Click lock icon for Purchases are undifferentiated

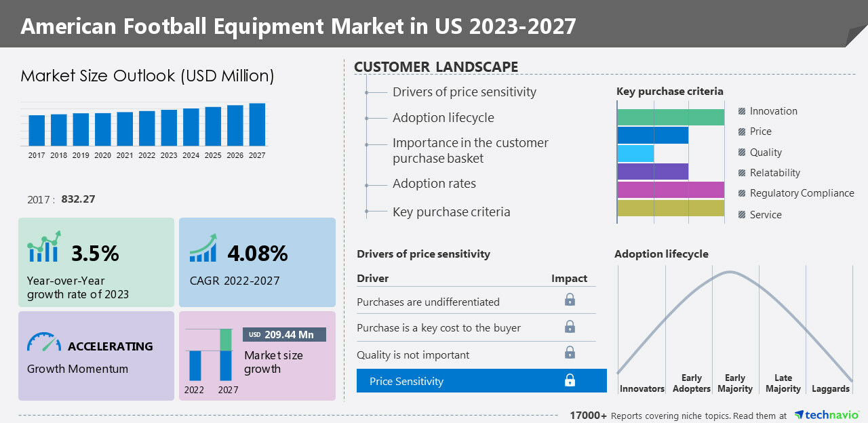pos(570,300)
